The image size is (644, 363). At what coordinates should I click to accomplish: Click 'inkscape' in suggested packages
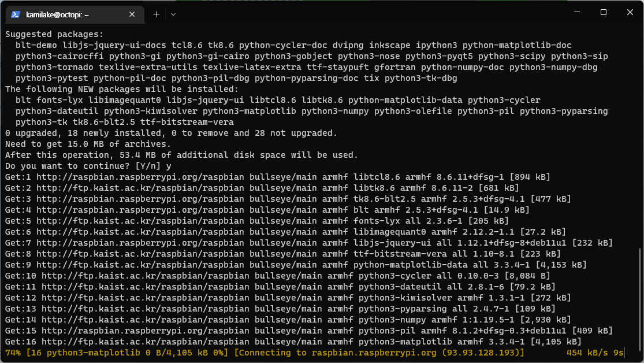389,45
